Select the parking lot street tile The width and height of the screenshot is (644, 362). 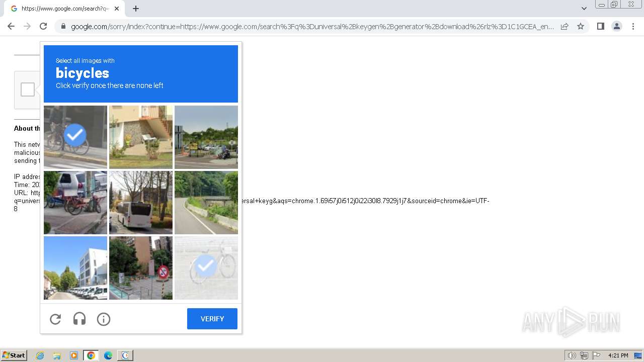[x=206, y=137]
